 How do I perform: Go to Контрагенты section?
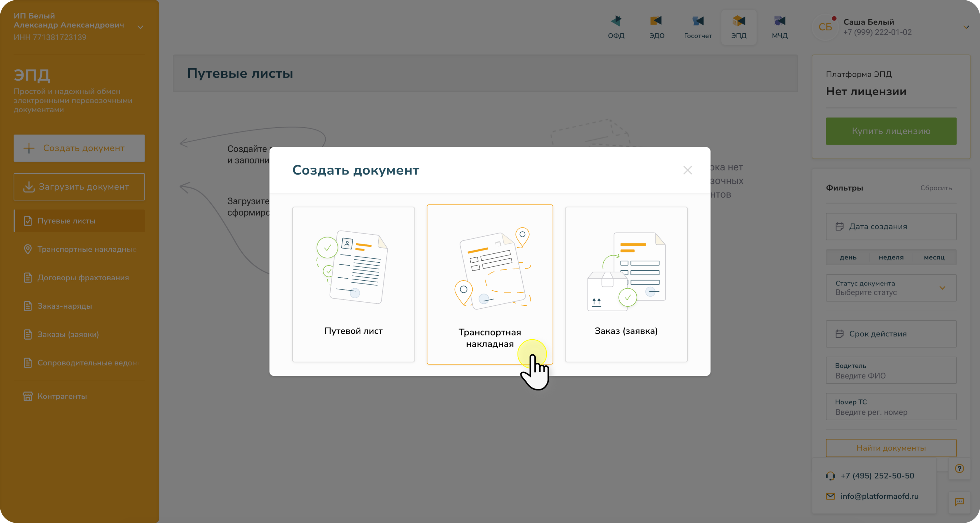(62, 396)
